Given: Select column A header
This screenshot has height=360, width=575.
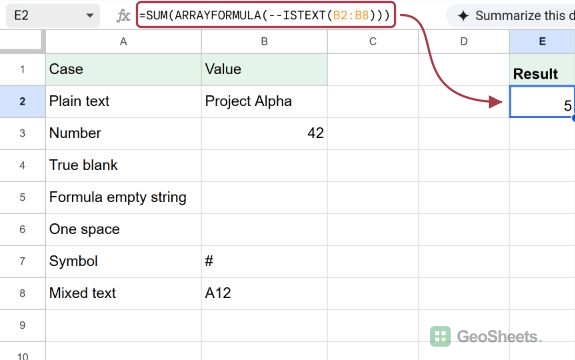Looking at the screenshot, I should click(124, 41).
